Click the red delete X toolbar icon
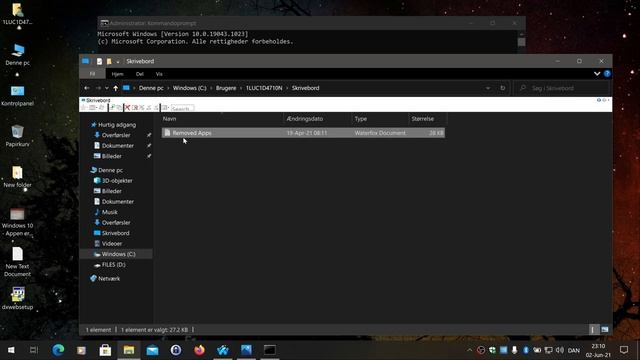Viewport: 640px width, 360px height. [127, 108]
